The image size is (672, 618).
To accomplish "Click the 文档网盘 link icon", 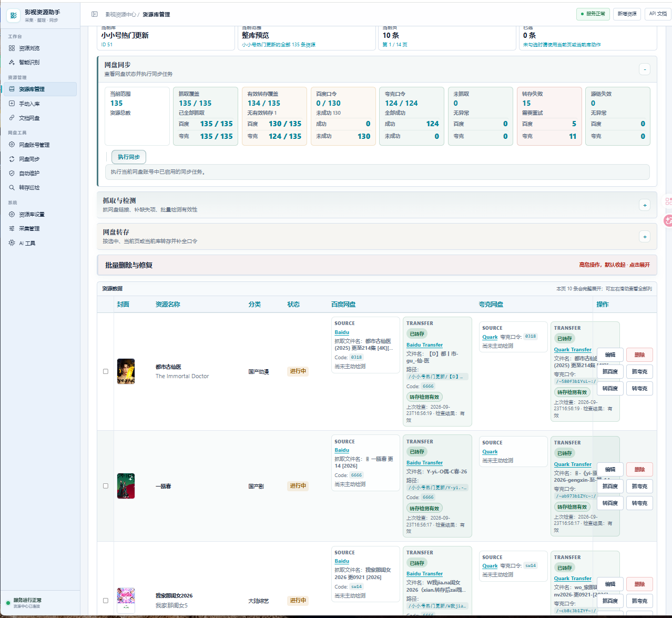I will point(12,118).
